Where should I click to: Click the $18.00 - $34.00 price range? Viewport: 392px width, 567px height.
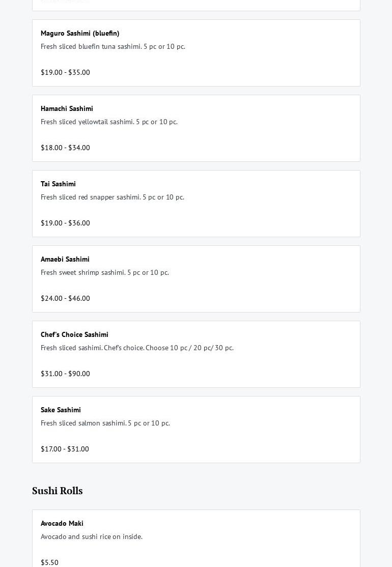coord(65,148)
